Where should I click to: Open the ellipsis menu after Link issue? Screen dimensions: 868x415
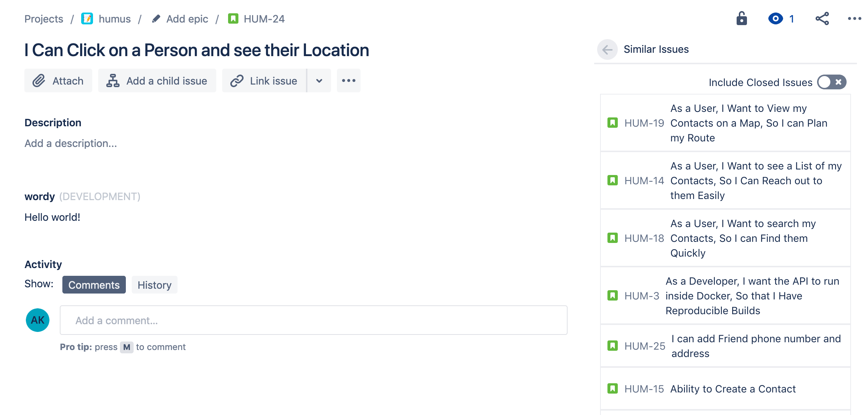tap(348, 80)
